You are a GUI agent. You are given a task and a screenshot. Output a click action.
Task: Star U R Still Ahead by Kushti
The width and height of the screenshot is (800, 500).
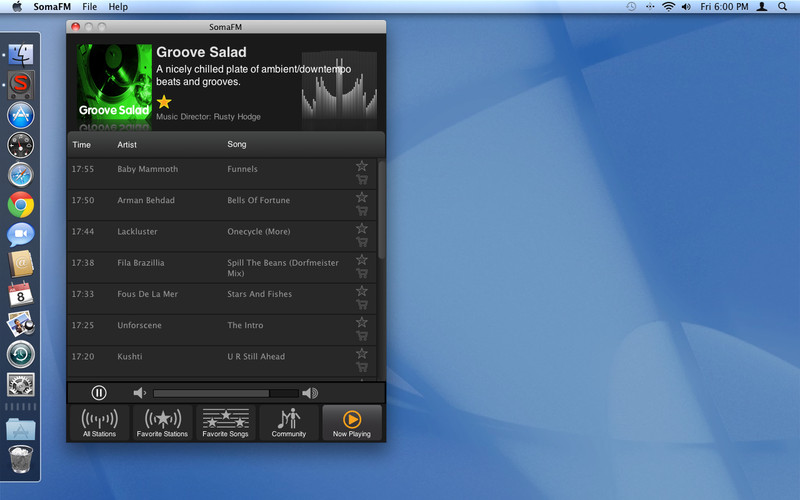coord(362,353)
